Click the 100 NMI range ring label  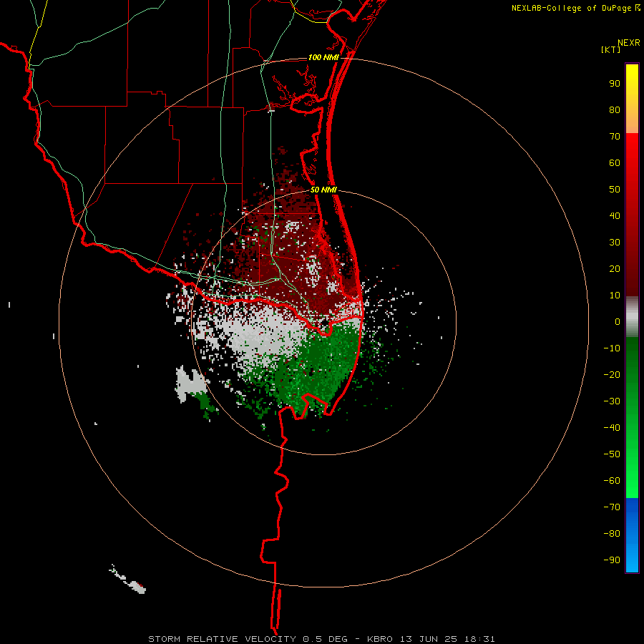[x=323, y=57]
